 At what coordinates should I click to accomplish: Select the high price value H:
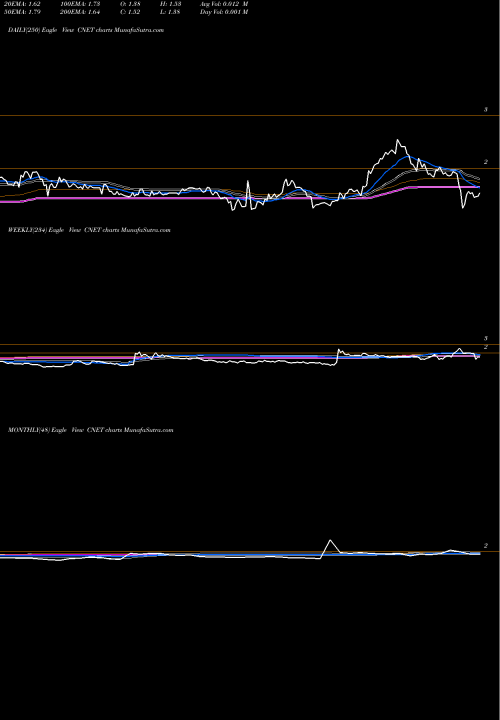[x=171, y=4]
